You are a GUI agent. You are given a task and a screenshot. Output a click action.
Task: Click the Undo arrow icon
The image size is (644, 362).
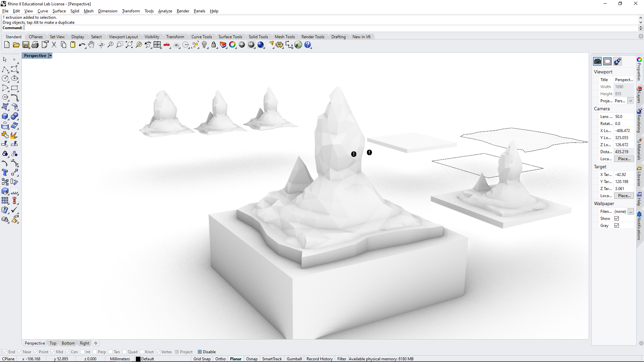click(x=82, y=45)
